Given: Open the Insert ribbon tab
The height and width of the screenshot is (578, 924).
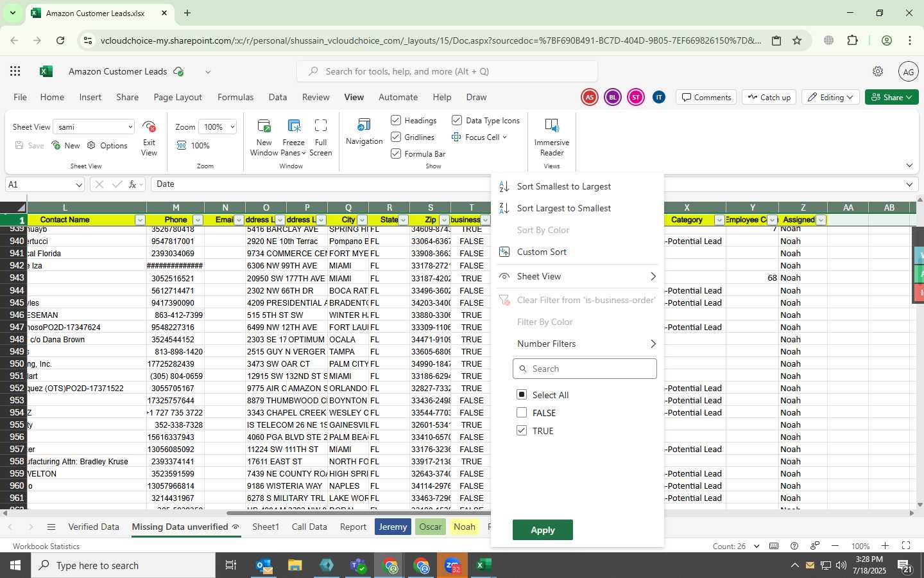Looking at the screenshot, I should 90,97.
